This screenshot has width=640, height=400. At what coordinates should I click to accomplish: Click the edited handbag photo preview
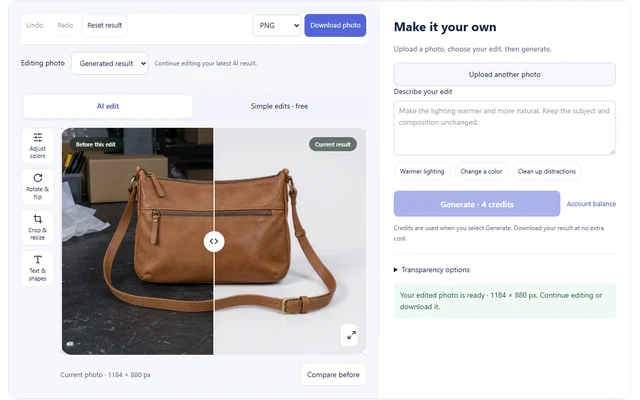click(x=214, y=241)
